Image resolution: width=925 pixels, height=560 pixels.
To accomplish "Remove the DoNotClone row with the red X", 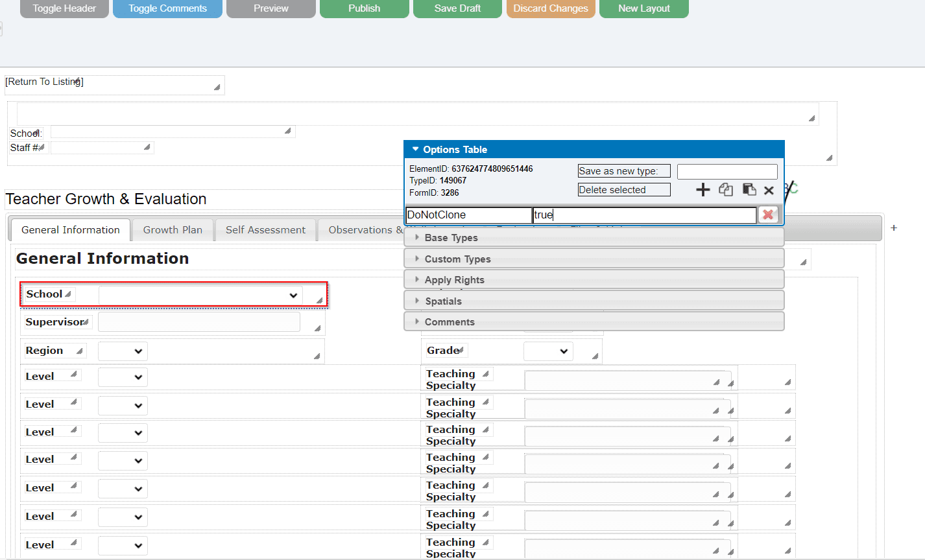I will click(x=768, y=215).
